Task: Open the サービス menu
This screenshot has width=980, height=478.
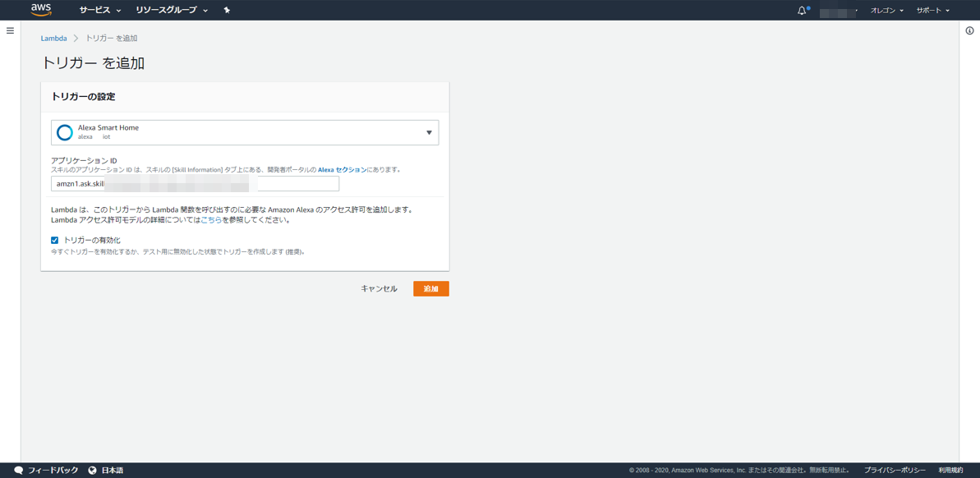Action: coord(100,10)
